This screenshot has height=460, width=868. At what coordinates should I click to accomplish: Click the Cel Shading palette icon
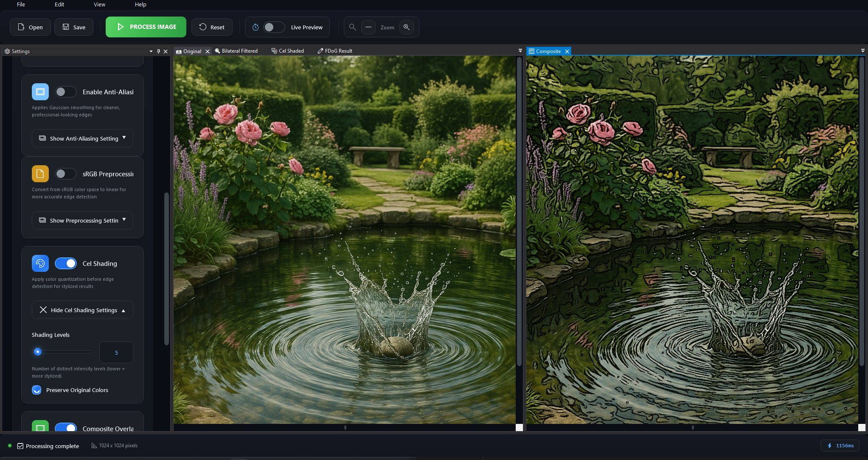40,263
